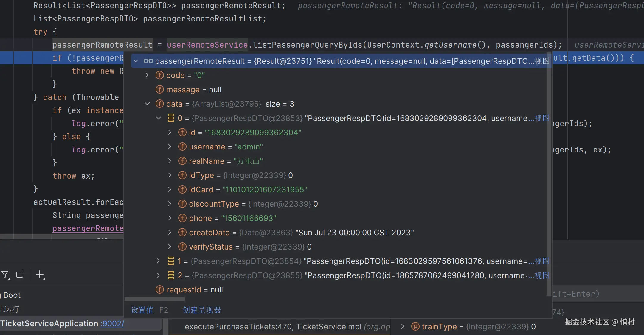This screenshot has width=644, height=335.
Task: Expand the createDate field node
Action: tap(170, 233)
